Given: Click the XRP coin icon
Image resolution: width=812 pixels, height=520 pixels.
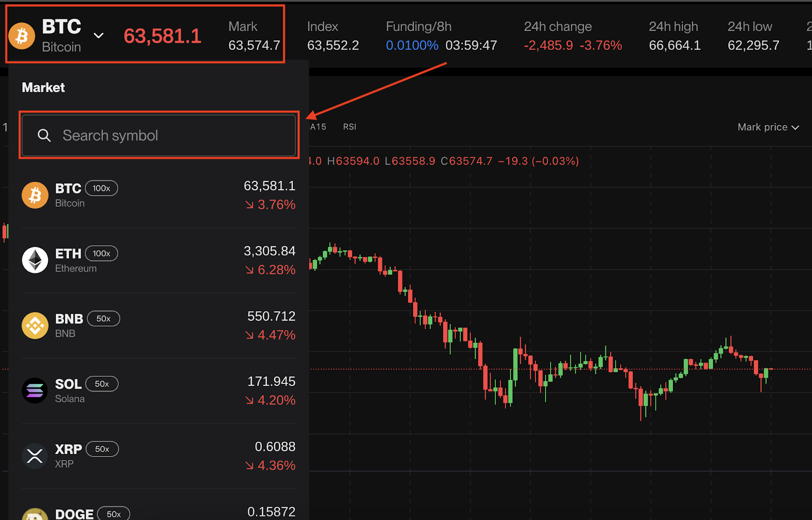Looking at the screenshot, I should pyautogui.click(x=35, y=456).
